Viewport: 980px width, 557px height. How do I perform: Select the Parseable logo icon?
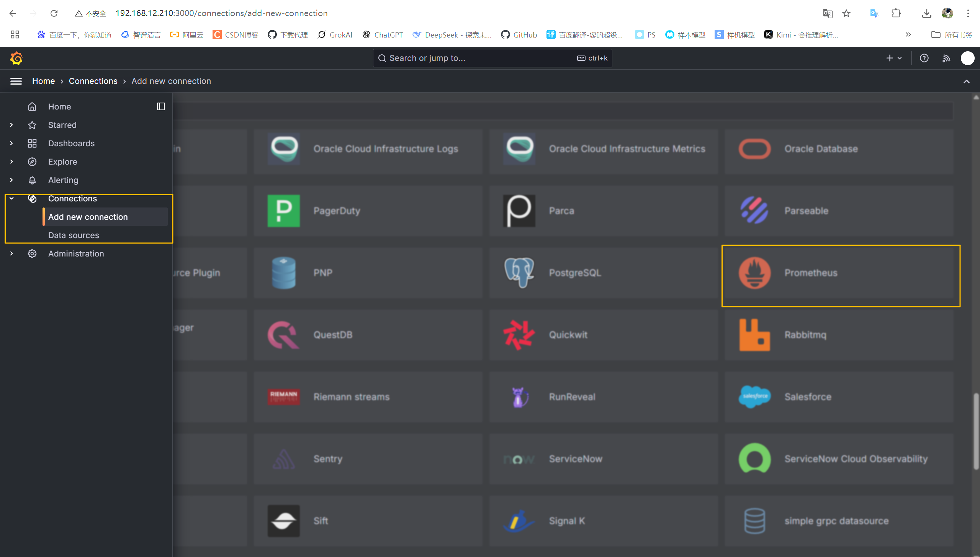coord(754,211)
